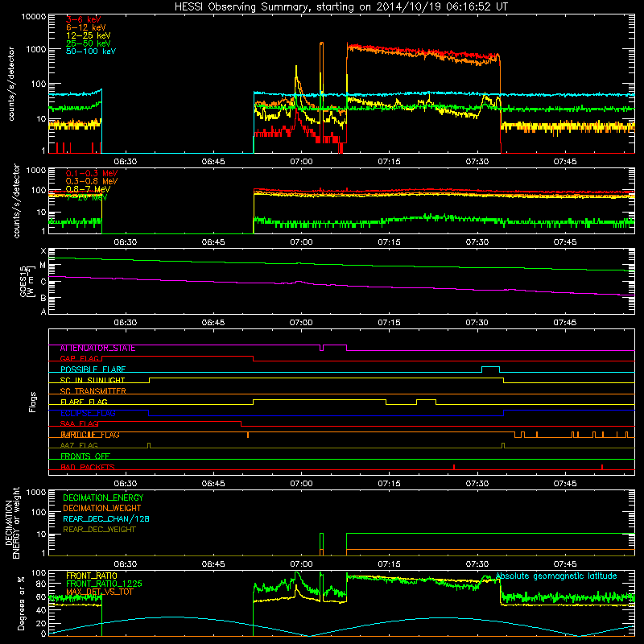Click the 06:30 tick under the keV panel
Viewport: 644px width, 644px height.
(126, 162)
